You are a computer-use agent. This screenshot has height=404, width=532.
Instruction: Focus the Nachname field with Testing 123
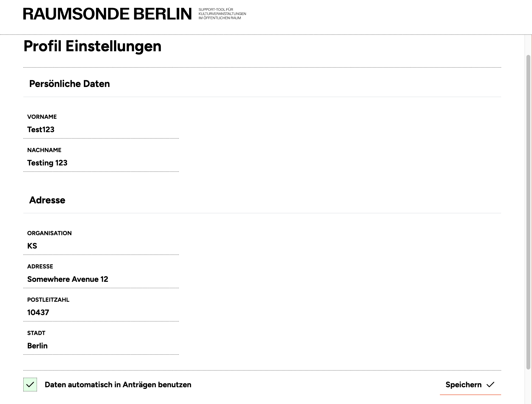[101, 163]
